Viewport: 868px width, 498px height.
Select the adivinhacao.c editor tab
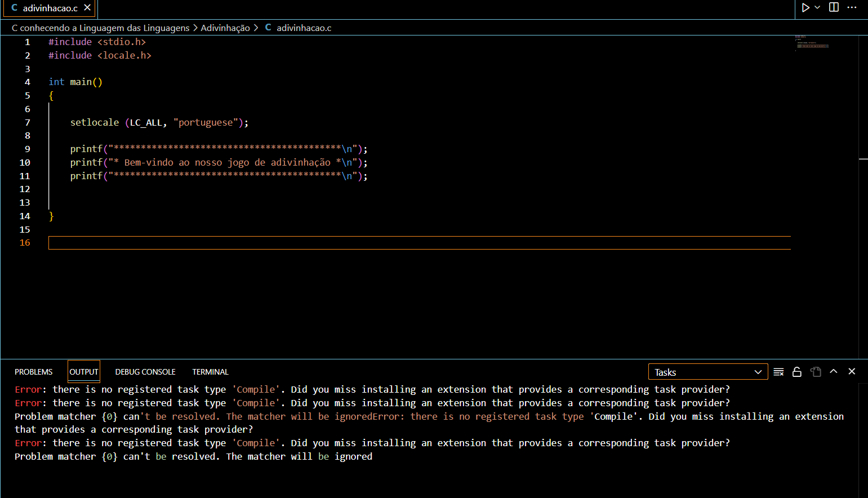tap(50, 8)
